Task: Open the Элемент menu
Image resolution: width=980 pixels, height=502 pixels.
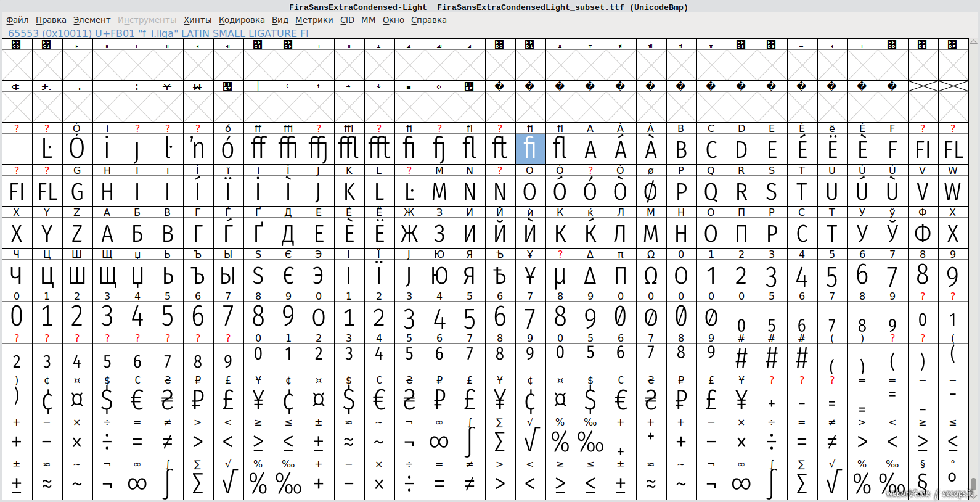Action: [x=92, y=20]
